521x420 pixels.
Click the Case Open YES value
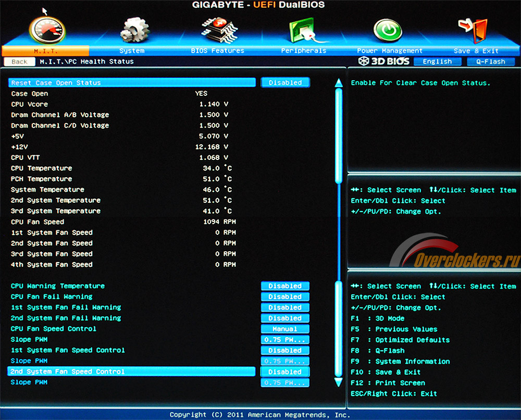click(201, 93)
